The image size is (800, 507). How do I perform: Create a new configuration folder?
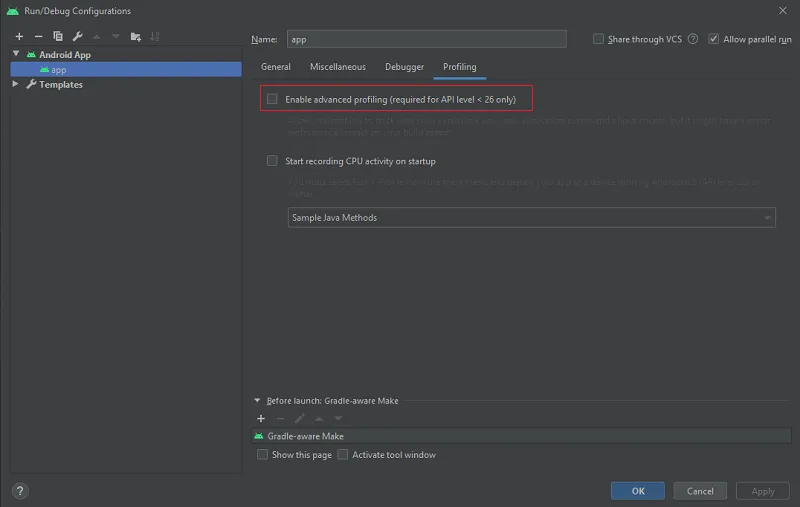pyautogui.click(x=135, y=36)
